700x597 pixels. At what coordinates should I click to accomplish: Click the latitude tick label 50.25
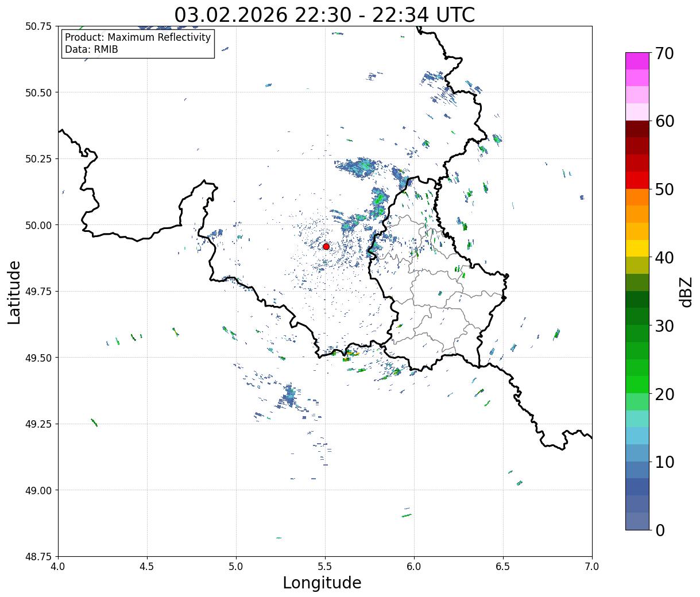tap(38, 159)
